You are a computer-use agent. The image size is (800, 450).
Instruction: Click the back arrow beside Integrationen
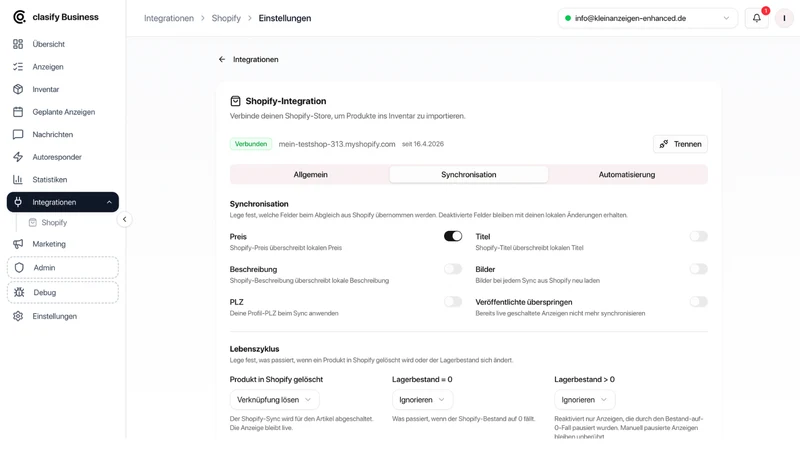point(222,59)
